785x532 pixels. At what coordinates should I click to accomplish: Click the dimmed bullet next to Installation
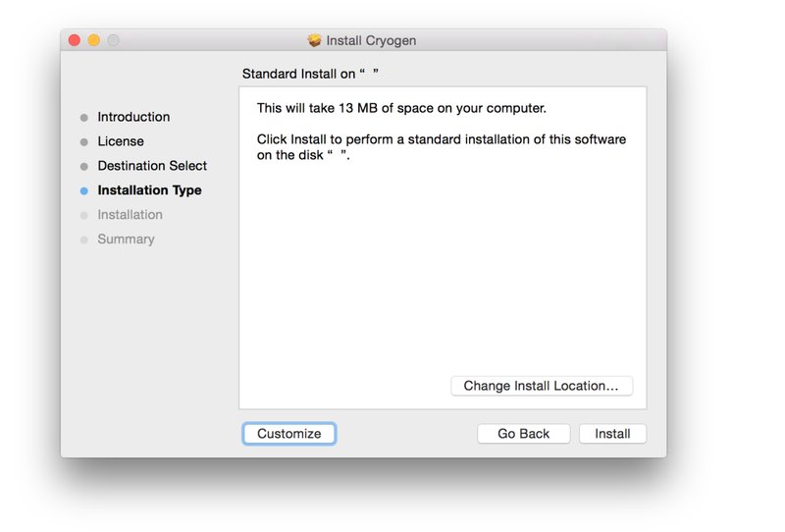click(84, 216)
